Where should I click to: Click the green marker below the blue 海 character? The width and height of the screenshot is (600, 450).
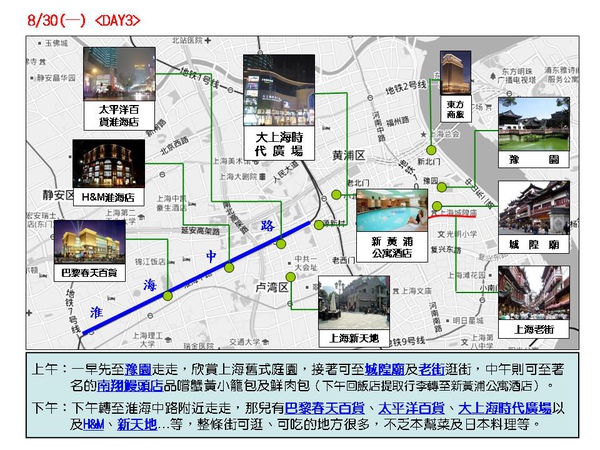[168, 296]
